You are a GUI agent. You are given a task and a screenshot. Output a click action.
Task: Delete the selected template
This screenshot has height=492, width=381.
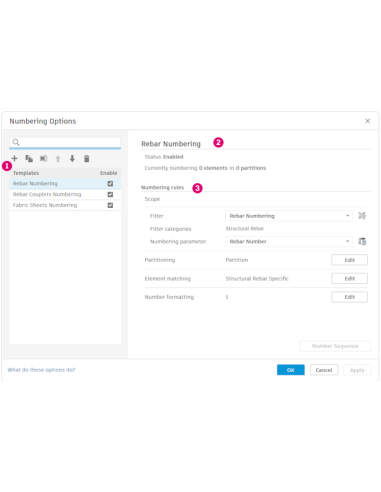pos(87,159)
